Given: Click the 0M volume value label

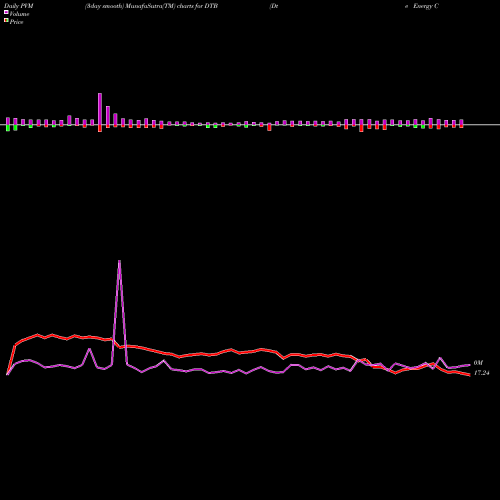Looking at the screenshot, I should pos(478,363).
